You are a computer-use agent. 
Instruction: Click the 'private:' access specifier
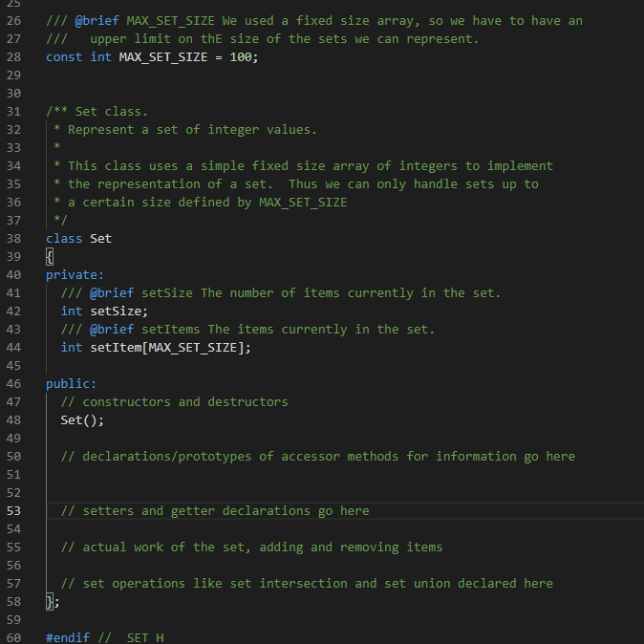tap(75, 275)
